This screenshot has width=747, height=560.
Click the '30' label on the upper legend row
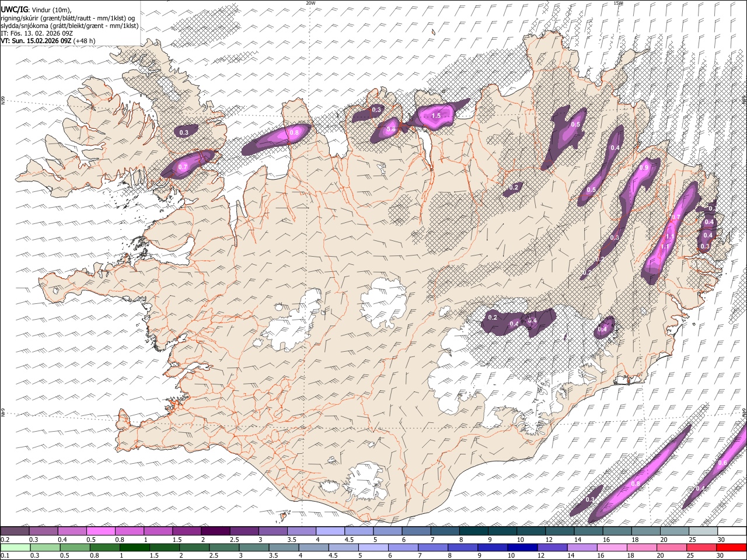point(720,540)
